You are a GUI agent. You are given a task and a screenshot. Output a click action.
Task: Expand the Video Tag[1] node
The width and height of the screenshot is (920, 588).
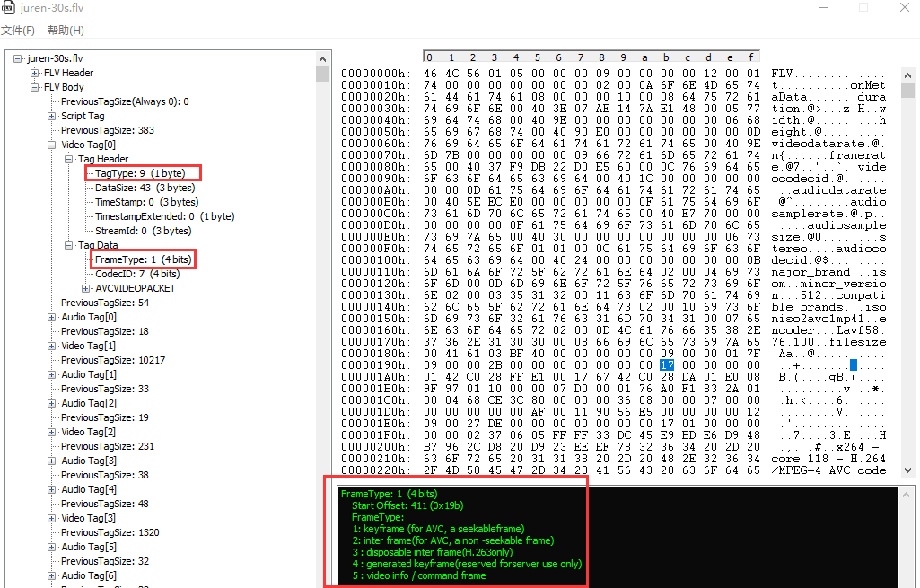[52, 346]
